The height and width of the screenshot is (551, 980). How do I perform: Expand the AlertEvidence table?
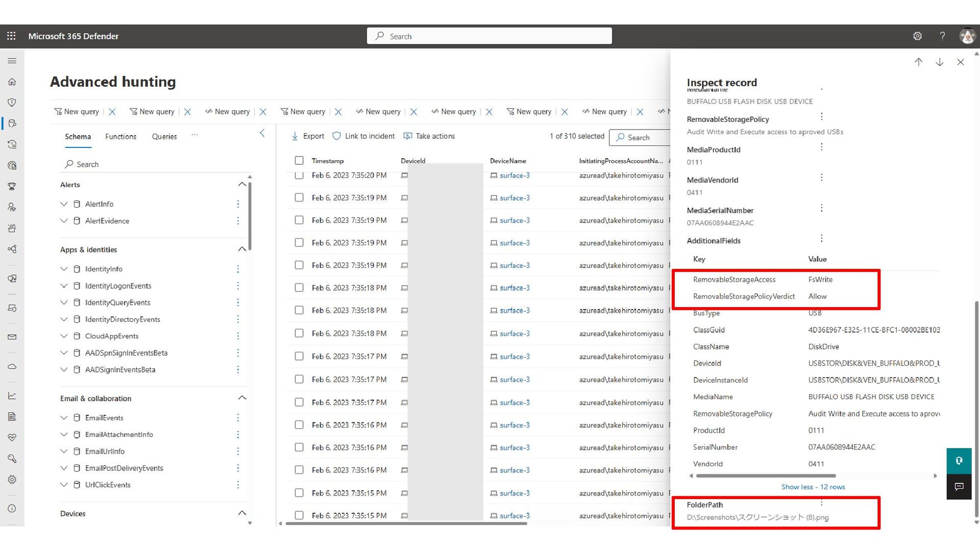[64, 221]
